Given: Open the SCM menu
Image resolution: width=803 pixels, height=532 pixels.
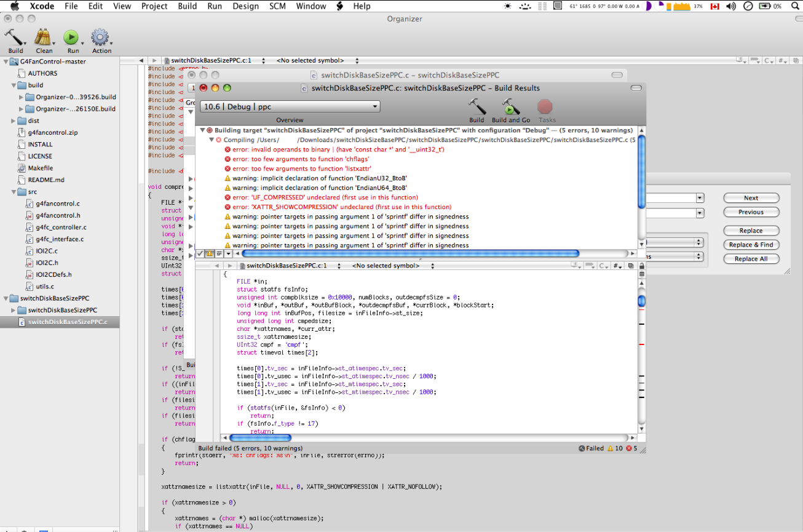Looking at the screenshot, I should click(277, 6).
